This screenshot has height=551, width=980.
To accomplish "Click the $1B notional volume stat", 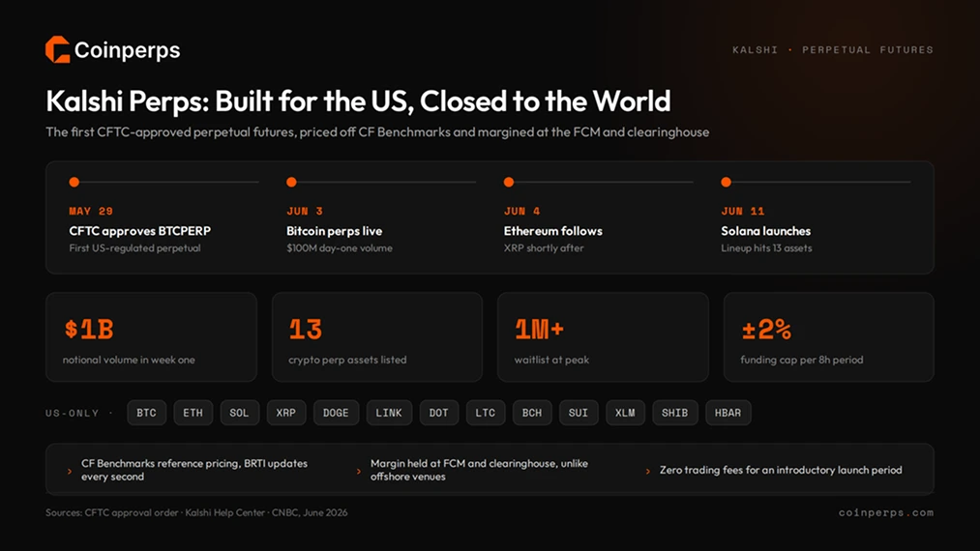I will click(x=151, y=337).
